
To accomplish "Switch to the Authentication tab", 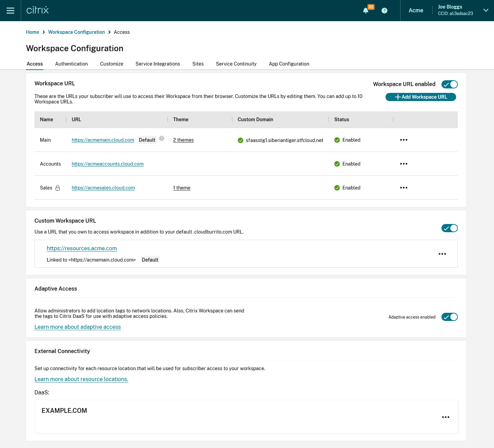I will point(71,64).
